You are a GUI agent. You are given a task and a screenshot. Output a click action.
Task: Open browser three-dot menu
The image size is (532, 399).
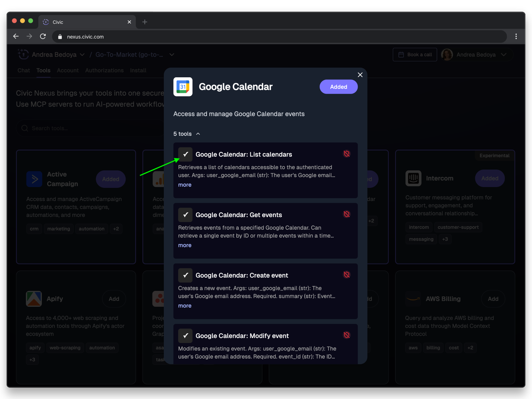[x=516, y=37]
